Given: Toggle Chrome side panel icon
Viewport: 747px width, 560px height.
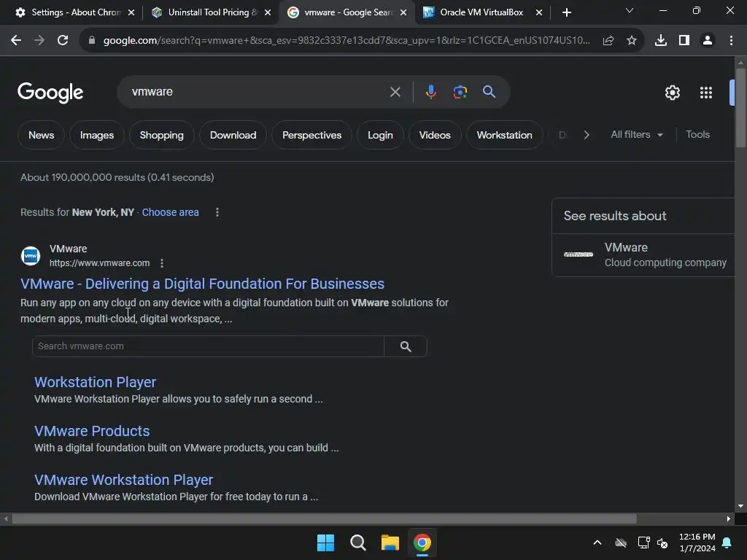Looking at the screenshot, I should coord(684,41).
